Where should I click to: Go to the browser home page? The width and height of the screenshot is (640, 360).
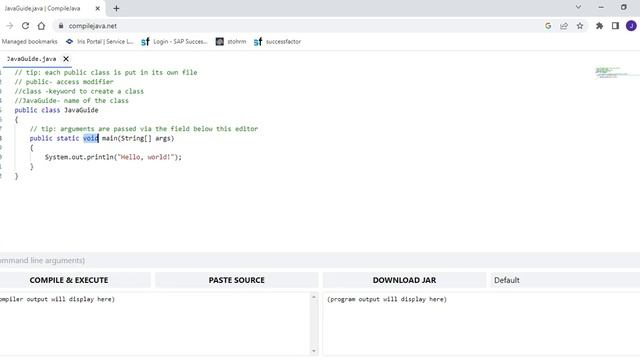41,26
